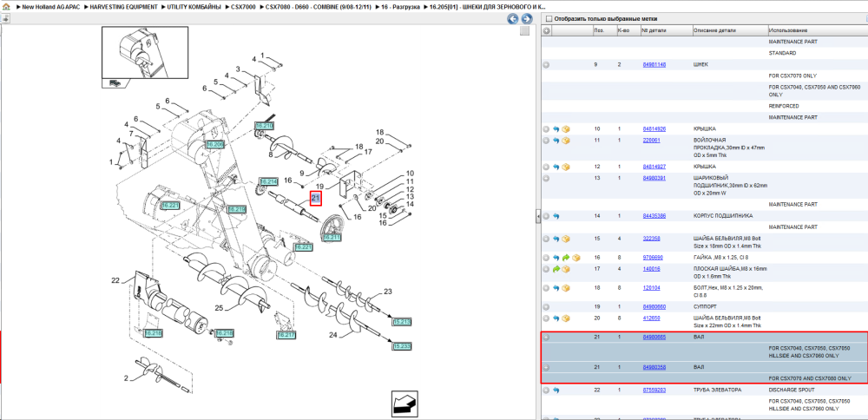The height and width of the screenshot is (420, 868).
Task: Open reference label 16.217 in diagram
Action: click(286, 335)
